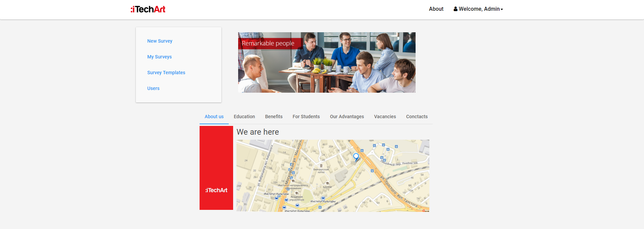View the Vacancies tab

coord(385,117)
